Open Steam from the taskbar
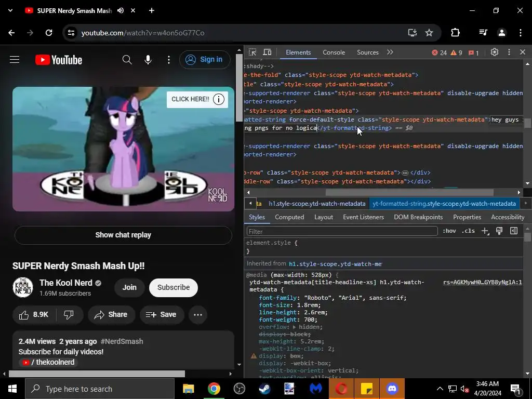The height and width of the screenshot is (399, 532). (264, 389)
